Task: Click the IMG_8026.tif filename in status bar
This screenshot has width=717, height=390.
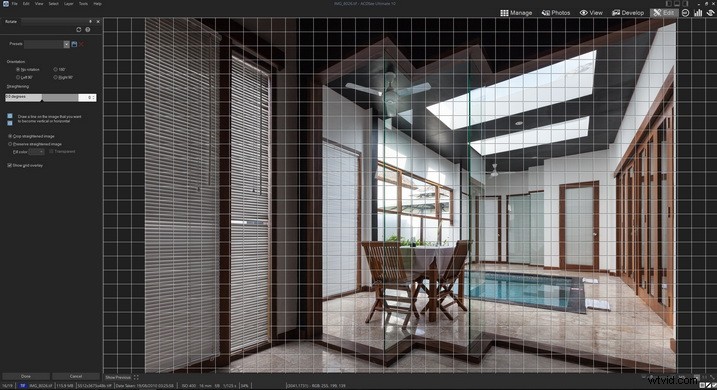Action: pos(41,386)
